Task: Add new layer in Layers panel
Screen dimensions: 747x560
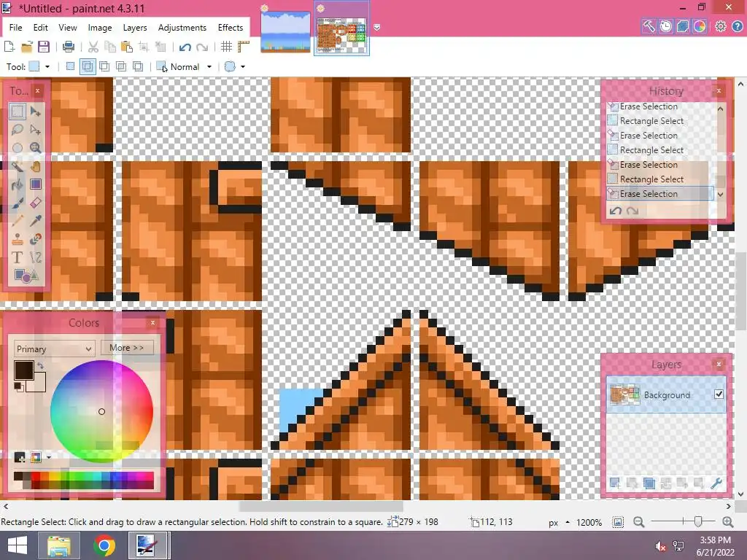Action: [615, 483]
